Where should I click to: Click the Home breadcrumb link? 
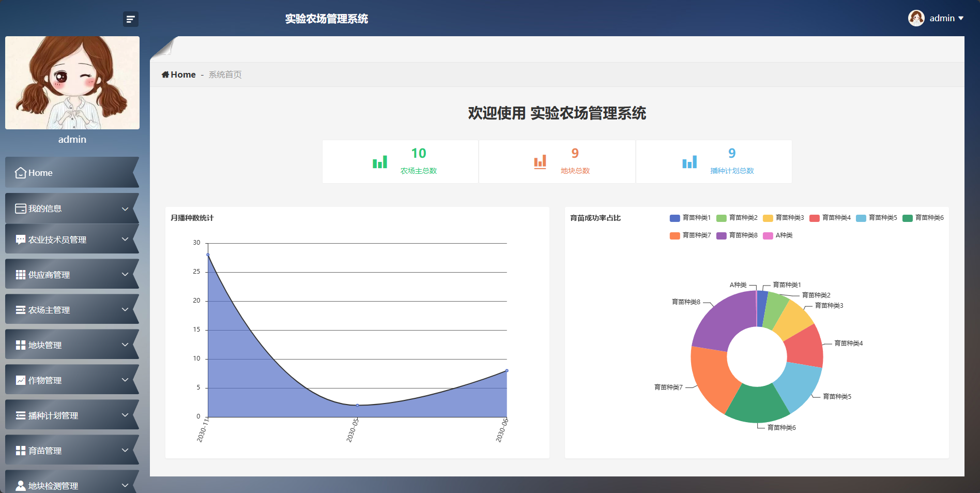[183, 74]
